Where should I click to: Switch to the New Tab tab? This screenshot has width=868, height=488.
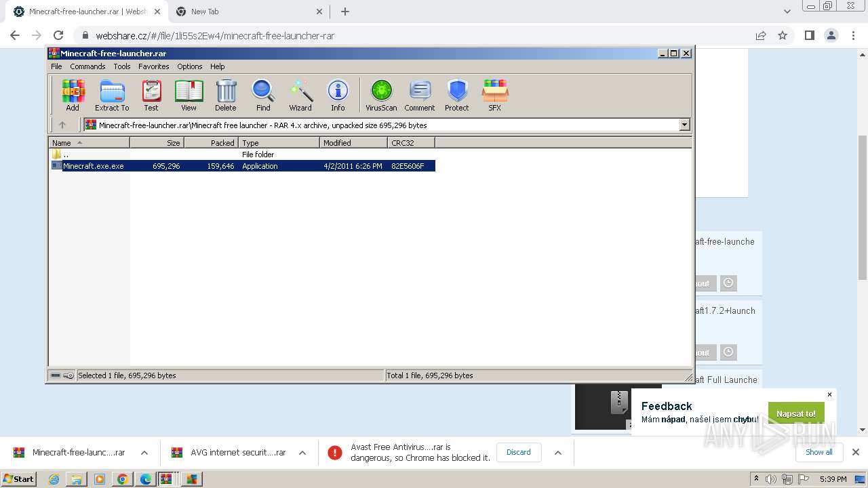click(248, 12)
